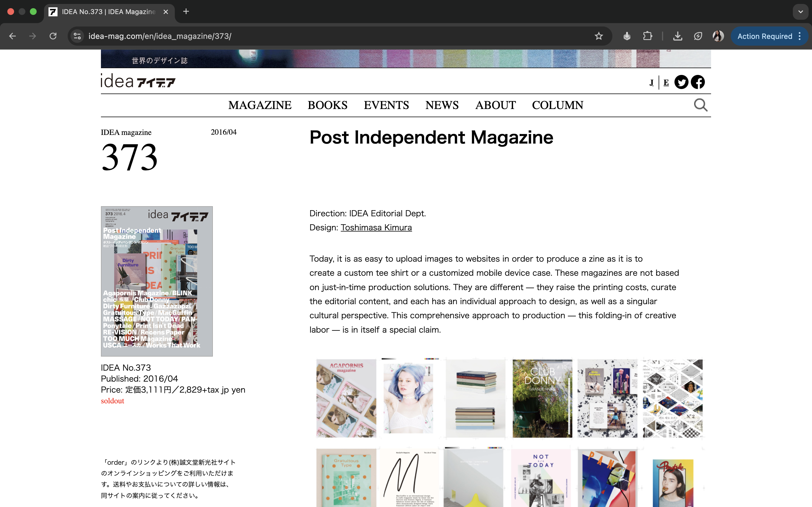Open a new browser tab
The image size is (812, 507).
click(x=186, y=12)
